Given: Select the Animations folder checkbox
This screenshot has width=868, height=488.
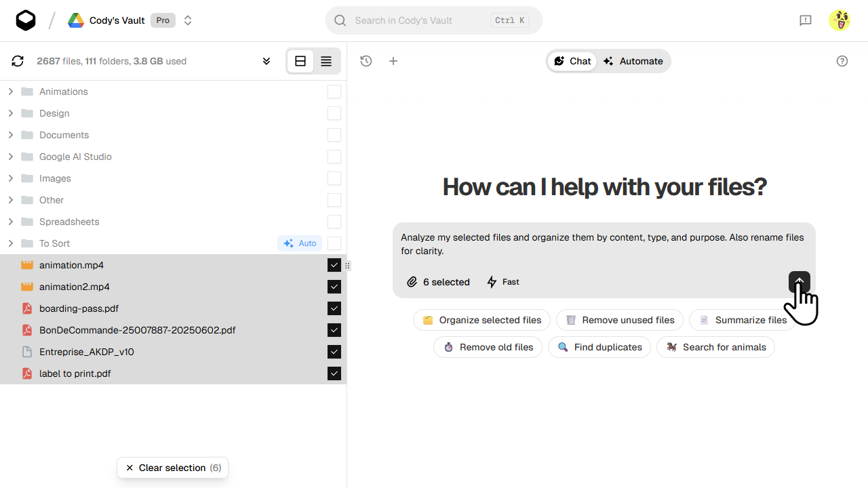Looking at the screenshot, I should click(x=334, y=91).
